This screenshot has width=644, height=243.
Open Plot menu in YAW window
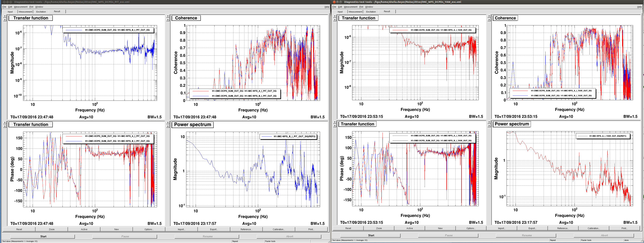361,7
